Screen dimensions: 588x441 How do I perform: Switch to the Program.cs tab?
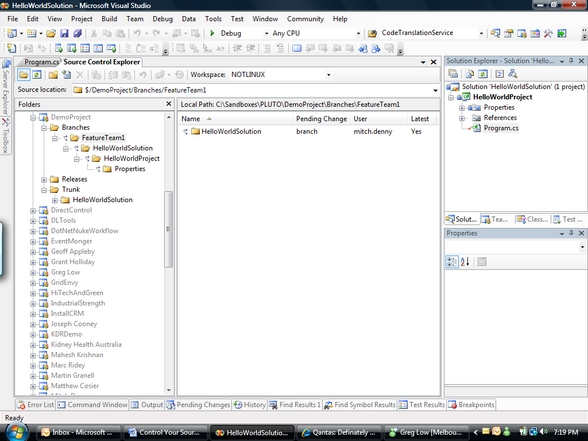click(41, 62)
